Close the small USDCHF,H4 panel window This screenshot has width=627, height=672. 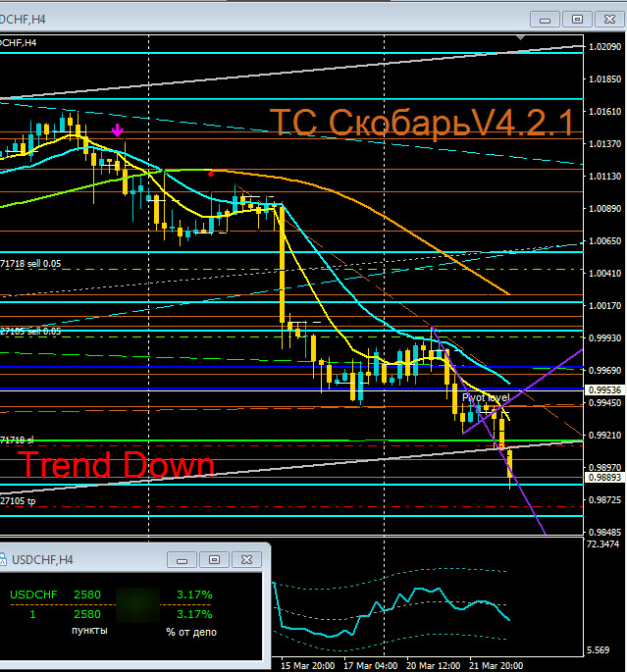(x=246, y=560)
